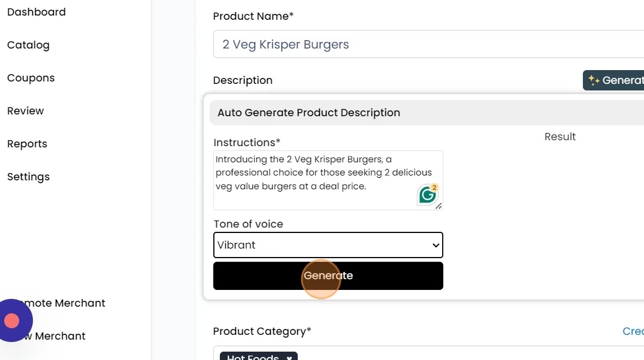The image size is (644, 360).
Task: Click the Grammarly icon in Instructions box
Action: [428, 195]
